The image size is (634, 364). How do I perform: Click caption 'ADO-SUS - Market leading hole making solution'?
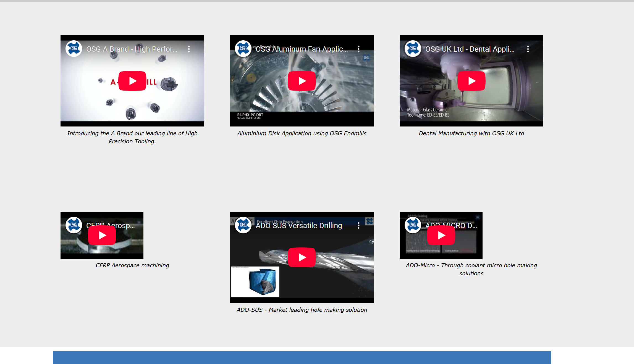coord(302,310)
